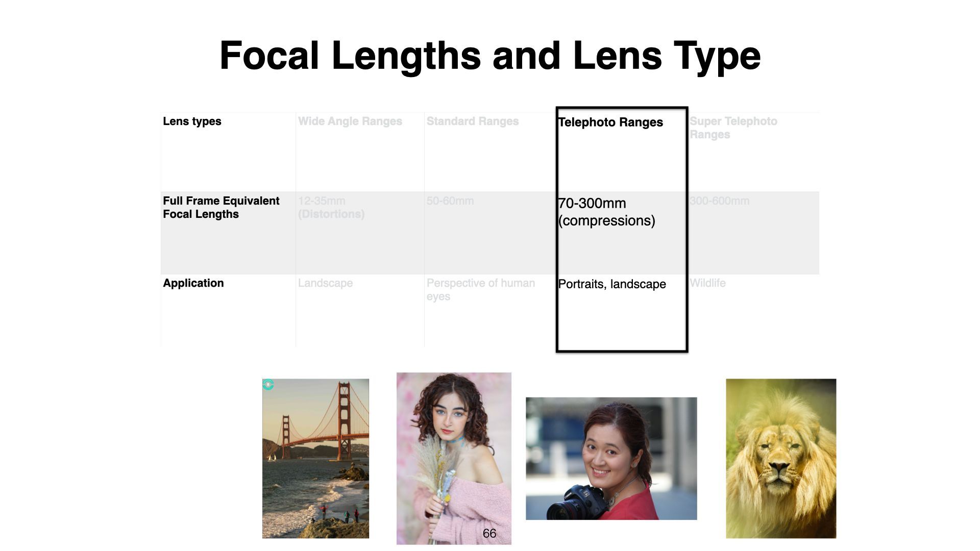Select the 70-300mm (compressions) cell
The width and height of the screenshot is (980, 551).
click(x=606, y=212)
